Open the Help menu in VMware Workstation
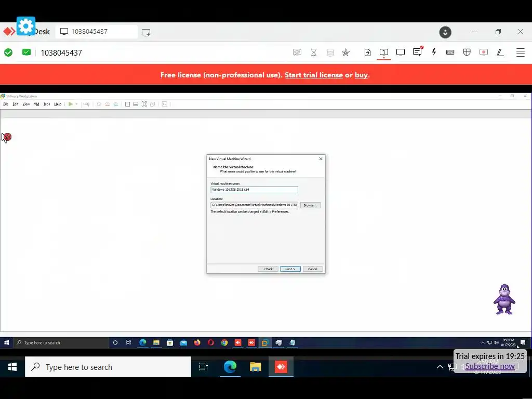Viewport: 532px width, 399px height. 58,104
